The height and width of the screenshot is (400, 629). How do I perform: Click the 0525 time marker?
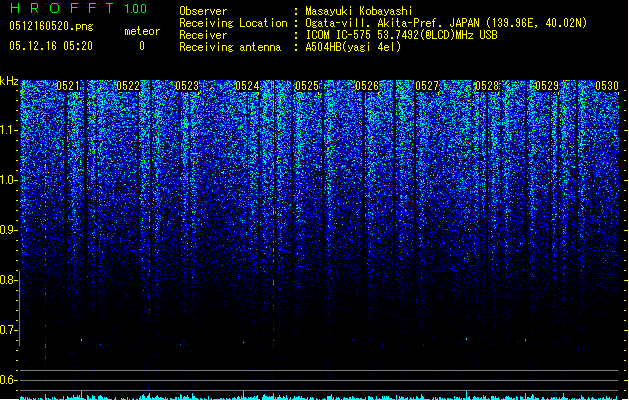(x=307, y=86)
